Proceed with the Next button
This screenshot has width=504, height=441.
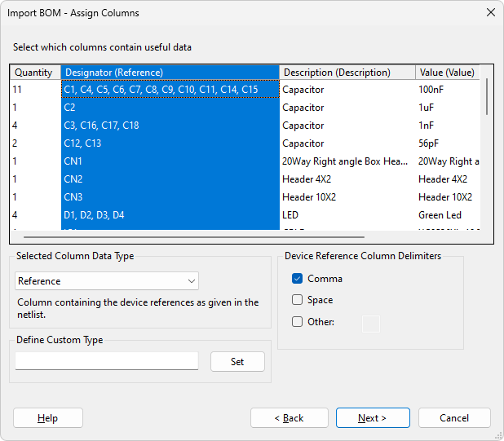click(x=373, y=418)
